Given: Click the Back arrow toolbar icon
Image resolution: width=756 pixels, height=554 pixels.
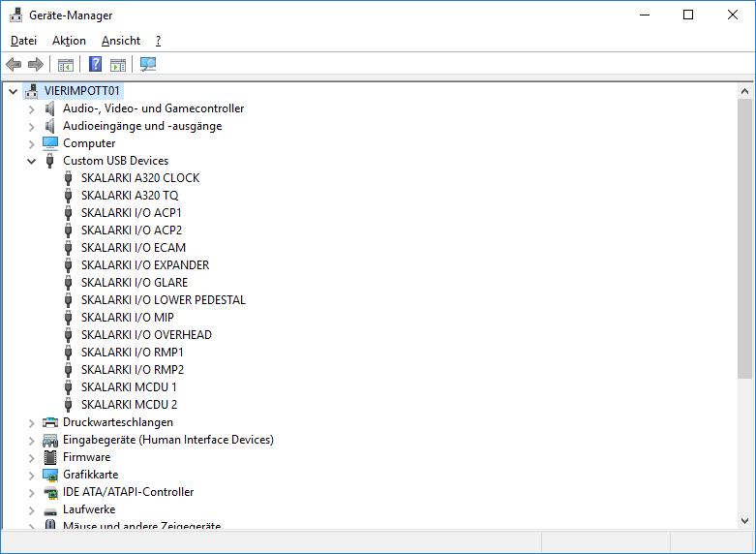Looking at the screenshot, I should pos(14,64).
